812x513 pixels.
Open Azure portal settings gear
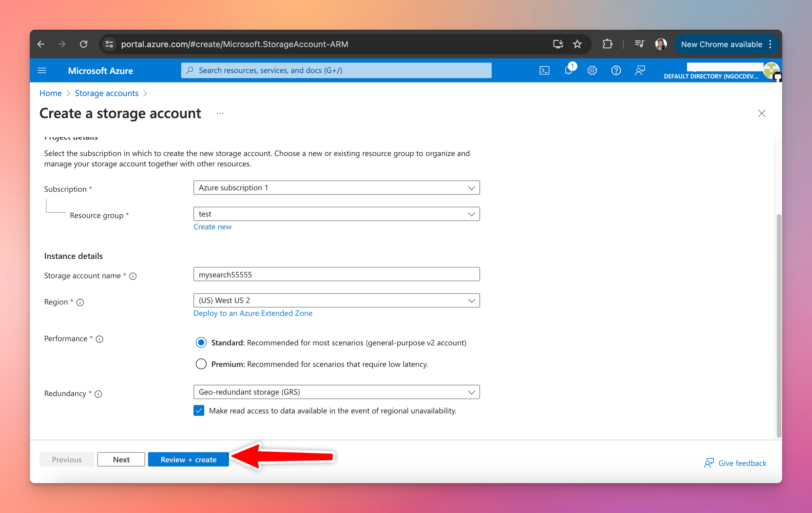(592, 71)
